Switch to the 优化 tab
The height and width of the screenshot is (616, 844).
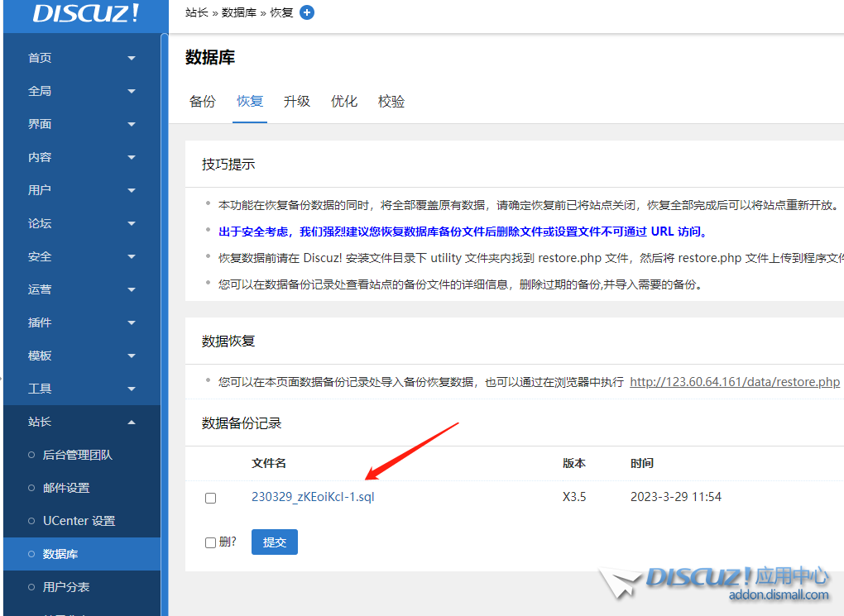coord(344,102)
